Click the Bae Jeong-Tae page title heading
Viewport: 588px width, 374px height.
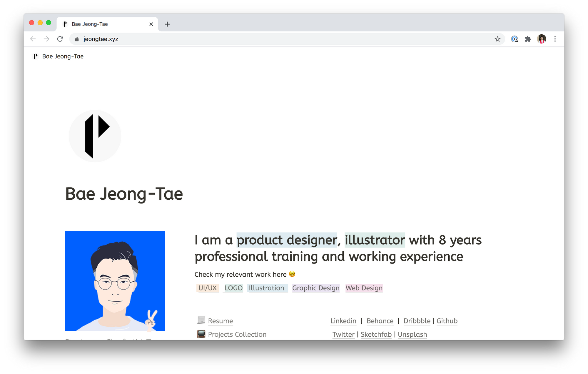(124, 194)
